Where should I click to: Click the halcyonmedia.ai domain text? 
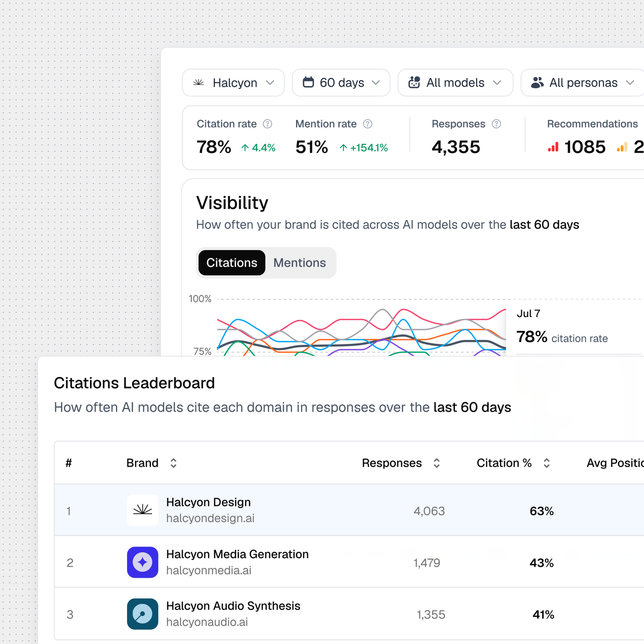pyautogui.click(x=209, y=571)
